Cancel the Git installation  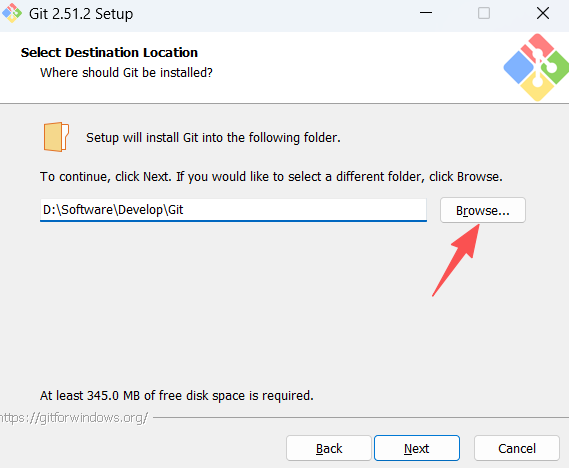pyautogui.click(x=517, y=448)
